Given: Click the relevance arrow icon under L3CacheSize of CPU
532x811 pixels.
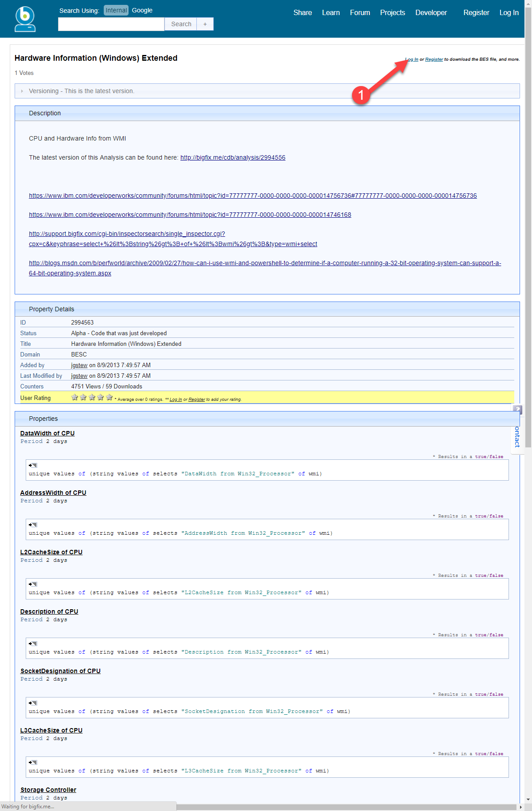Looking at the screenshot, I should click(33, 762).
